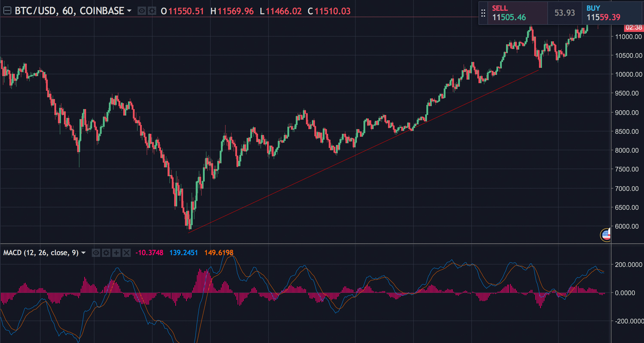Click the 53.93 spread value
The width and height of the screenshot is (644, 343).
[x=565, y=13]
